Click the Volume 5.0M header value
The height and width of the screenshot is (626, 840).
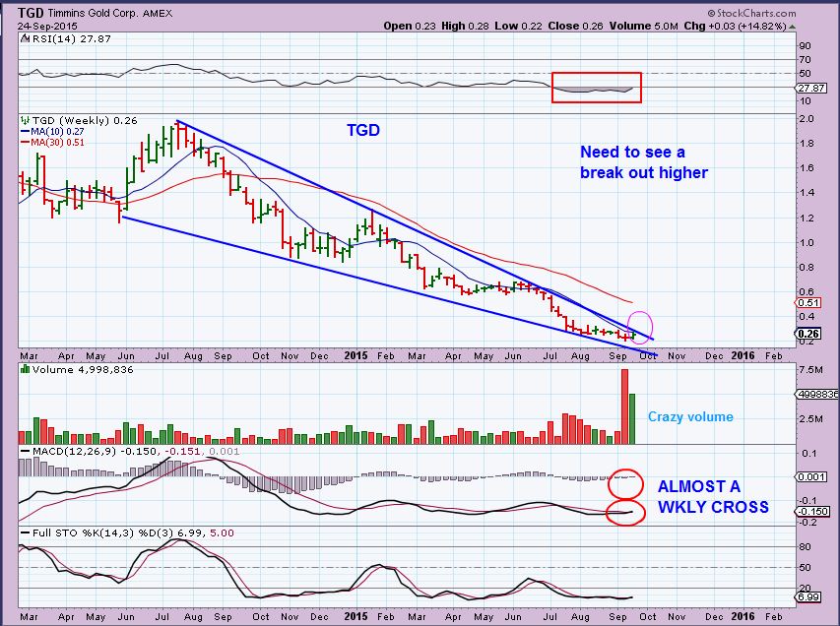(x=643, y=26)
